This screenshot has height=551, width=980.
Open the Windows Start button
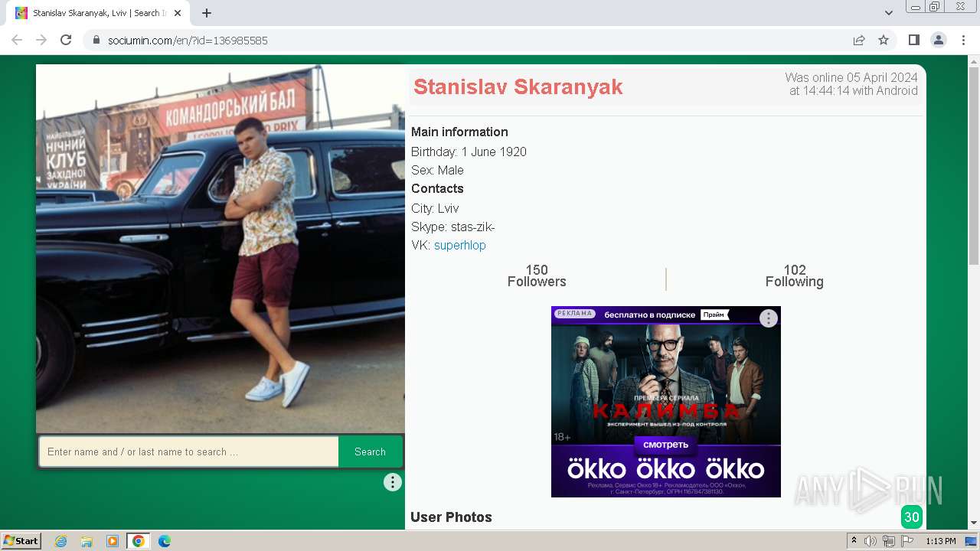21,541
